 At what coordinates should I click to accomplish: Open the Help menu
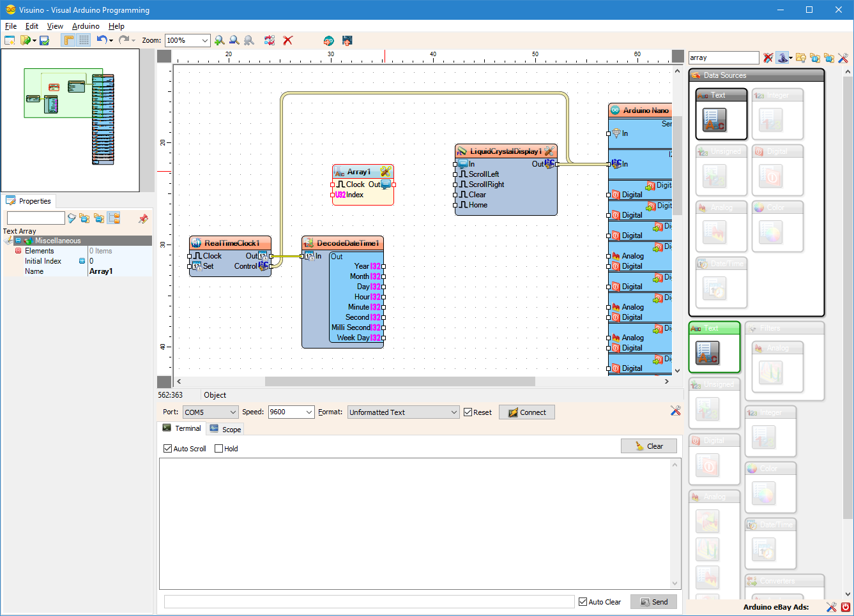116,26
